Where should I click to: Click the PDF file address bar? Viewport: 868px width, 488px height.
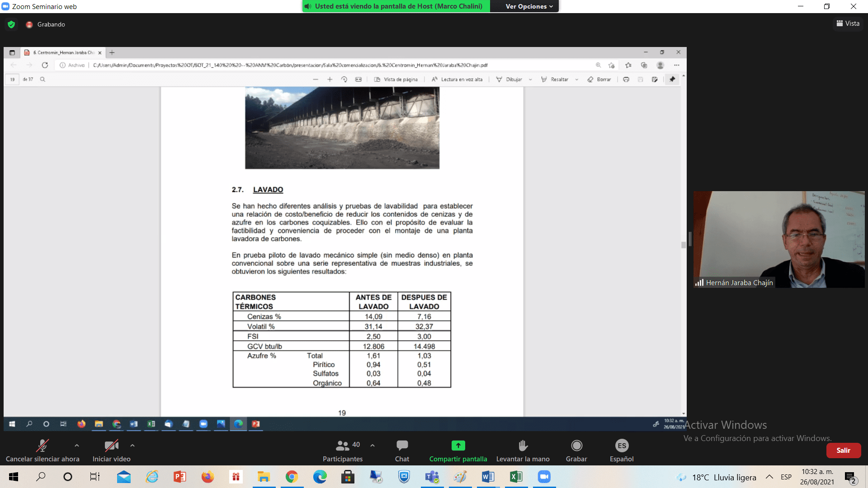point(289,65)
